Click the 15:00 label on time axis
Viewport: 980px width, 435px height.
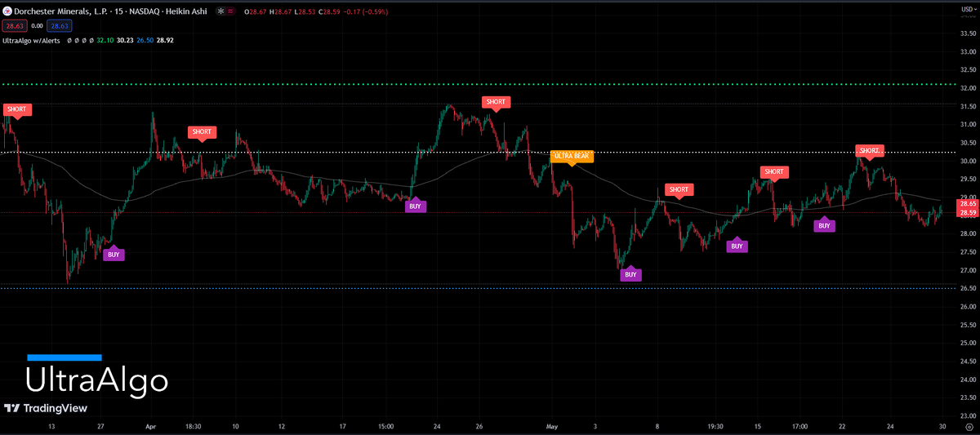coord(386,426)
